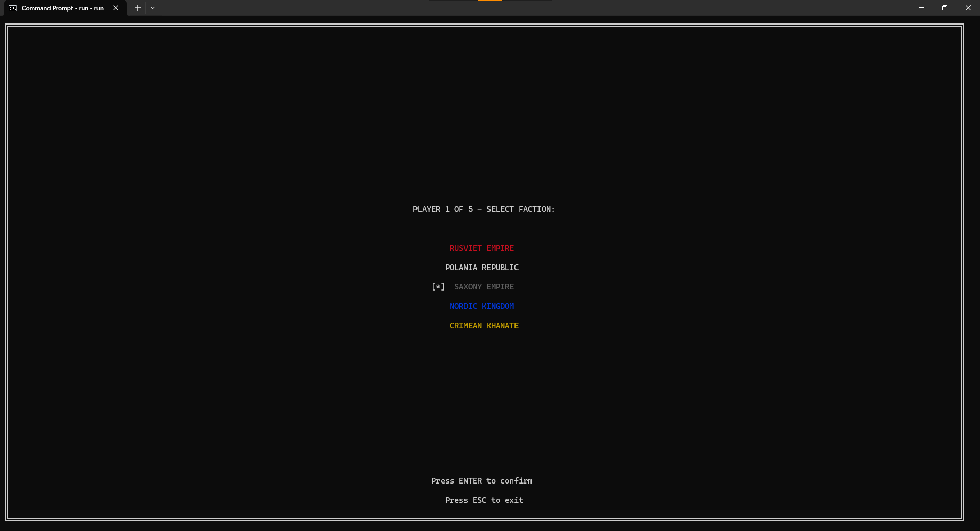
Task: Select the RUSVIET EMPIRE faction
Action: (481, 248)
